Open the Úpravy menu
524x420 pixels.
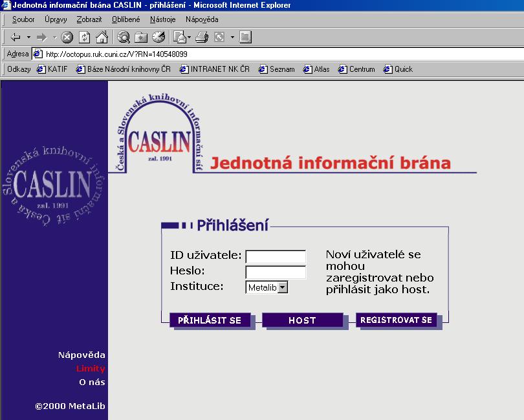coord(56,19)
